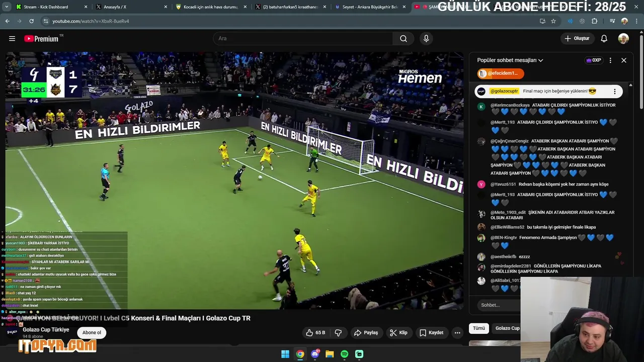The image size is (644, 362).
Task: Close the live chat panel
Action: pyautogui.click(x=624, y=60)
